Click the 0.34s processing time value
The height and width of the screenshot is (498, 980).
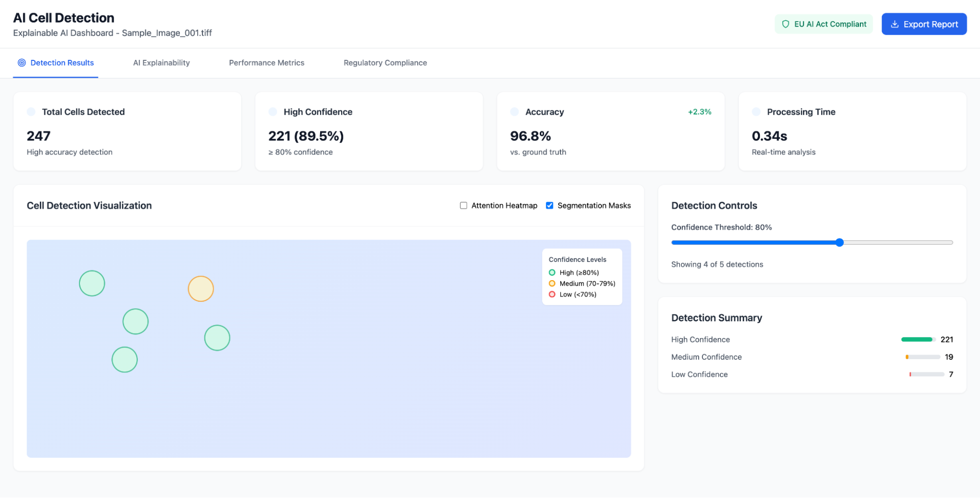(769, 136)
